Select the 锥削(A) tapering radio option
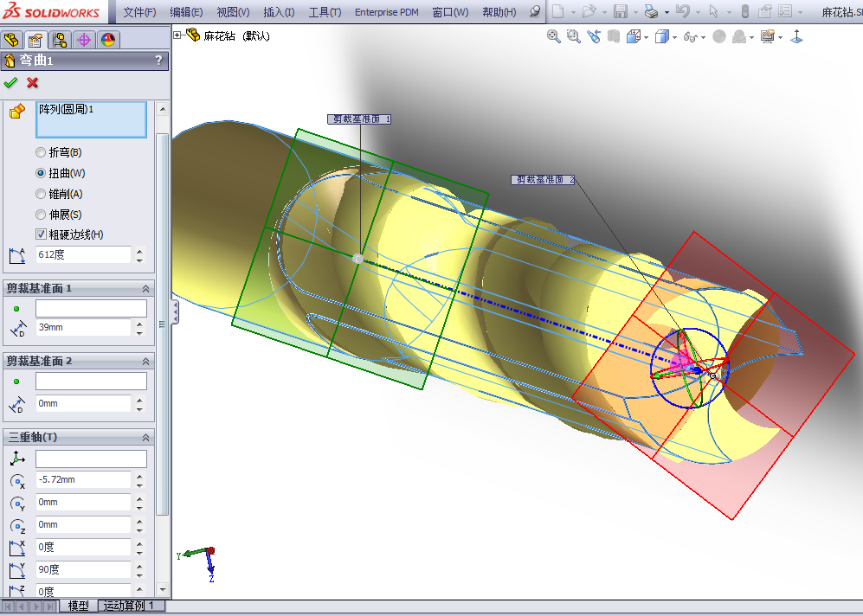 tap(41, 194)
